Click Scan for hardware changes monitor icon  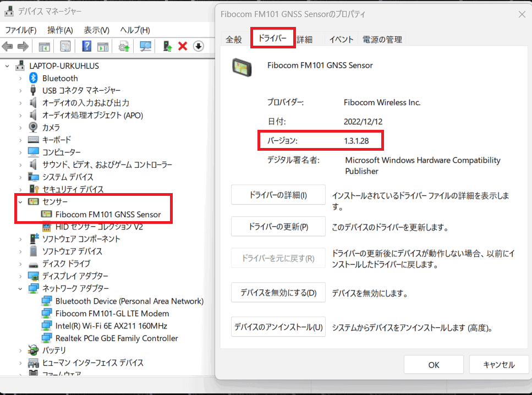tap(146, 46)
